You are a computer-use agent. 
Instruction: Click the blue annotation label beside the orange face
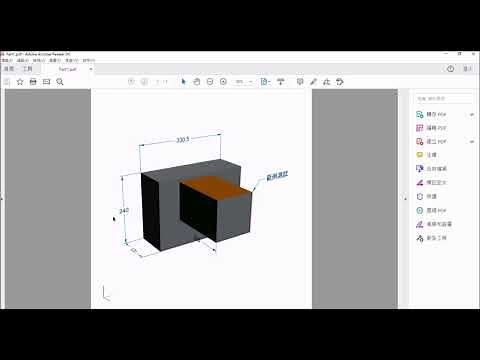point(277,176)
